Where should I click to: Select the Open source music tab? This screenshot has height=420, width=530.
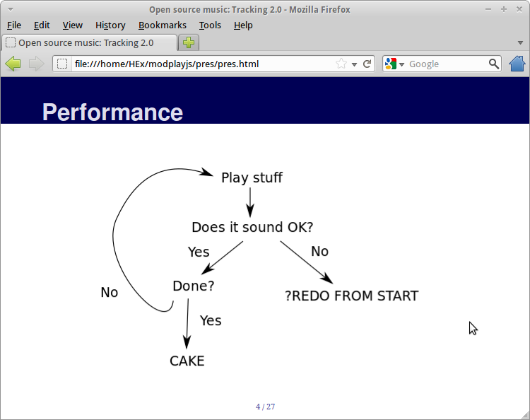[x=89, y=42]
